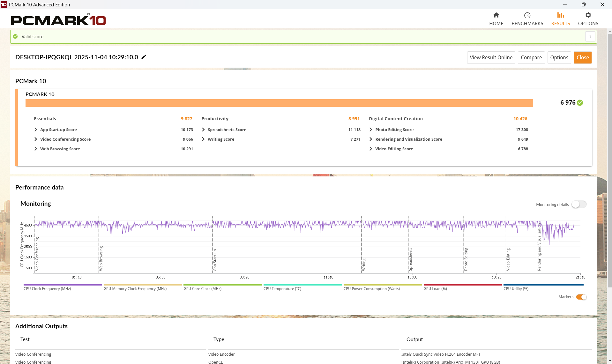612x364 pixels.
Task: Click the green valid score checkmark icon
Action: click(x=15, y=37)
